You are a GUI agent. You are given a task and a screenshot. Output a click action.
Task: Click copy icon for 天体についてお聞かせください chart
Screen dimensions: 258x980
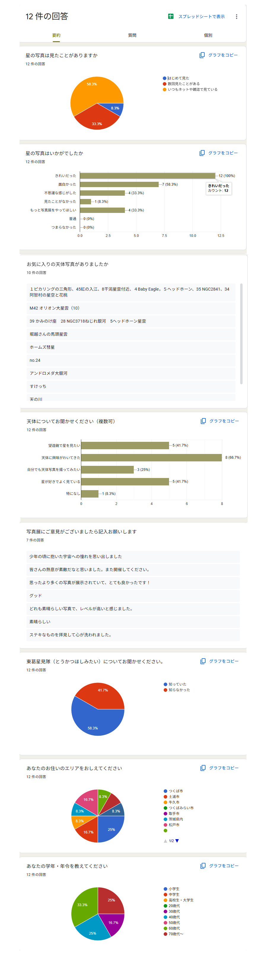tap(203, 421)
